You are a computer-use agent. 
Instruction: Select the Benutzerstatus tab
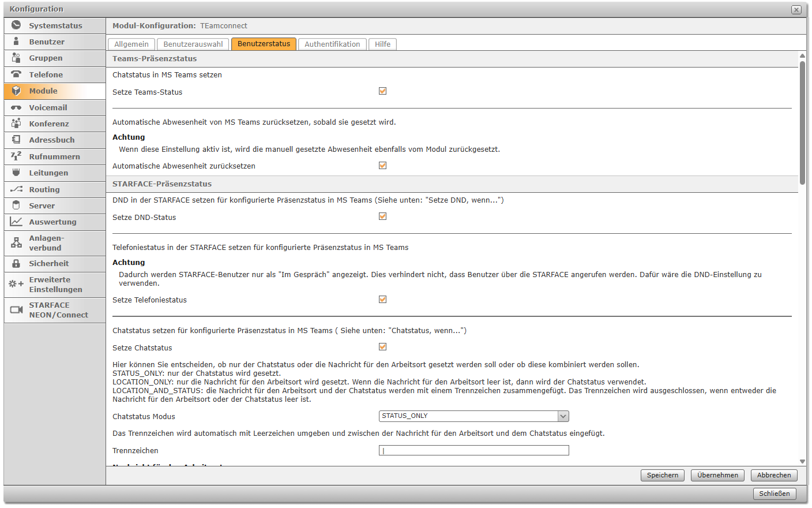264,44
